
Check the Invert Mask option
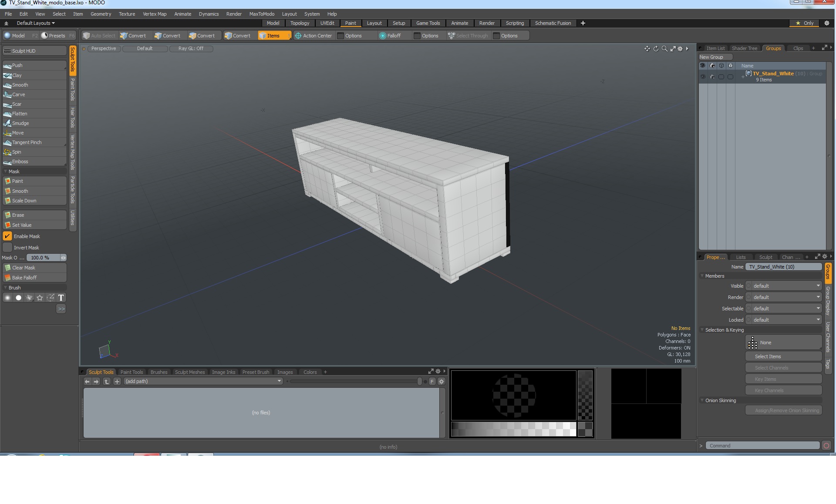(x=7, y=248)
